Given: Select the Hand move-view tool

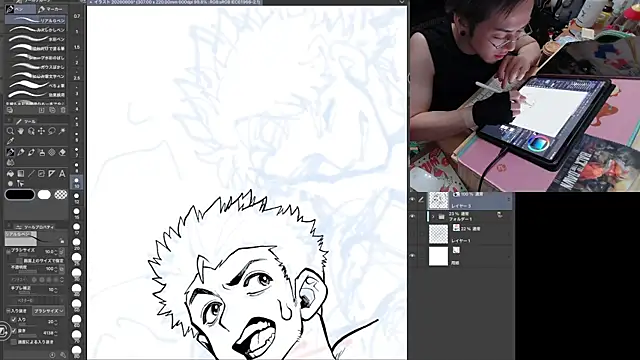Looking at the screenshot, I should pyautogui.click(x=21, y=131).
